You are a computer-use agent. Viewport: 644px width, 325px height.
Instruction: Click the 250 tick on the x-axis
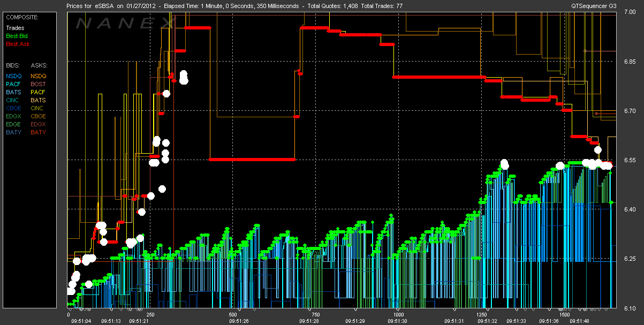click(x=150, y=315)
